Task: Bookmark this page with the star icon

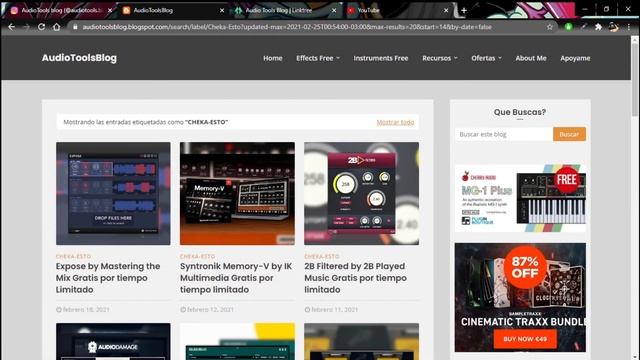Action: 549,27
